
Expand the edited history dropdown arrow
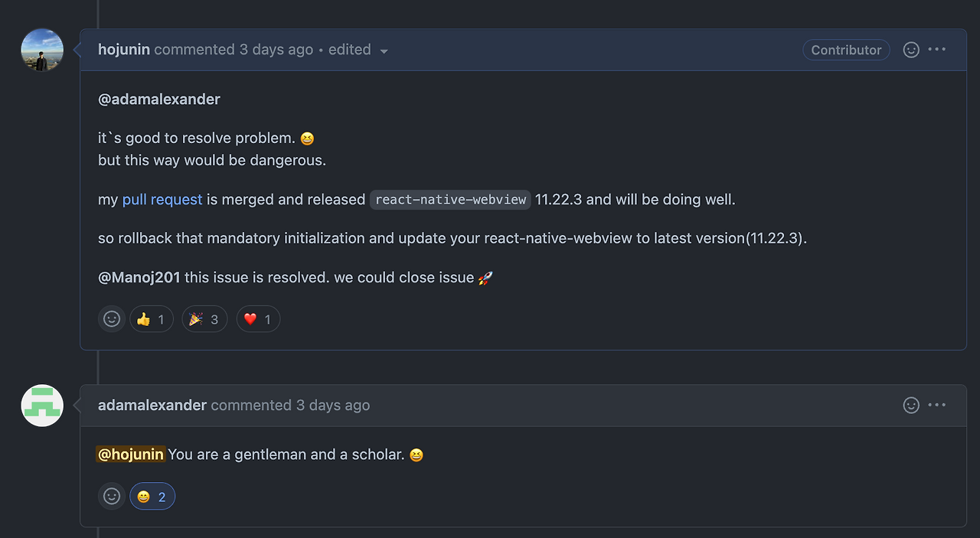384,51
